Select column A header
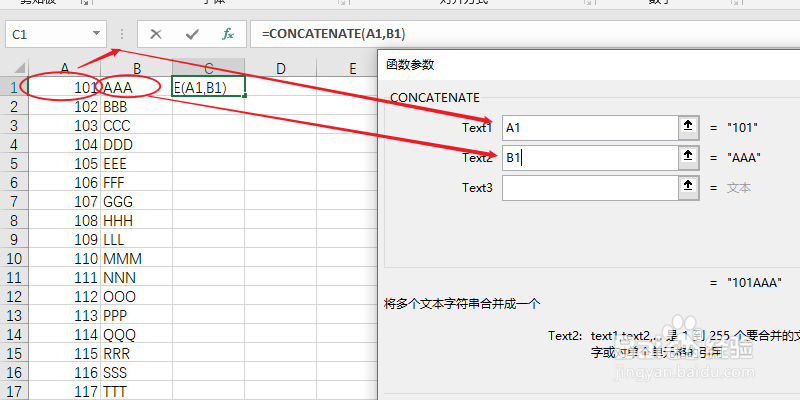 coord(65,68)
